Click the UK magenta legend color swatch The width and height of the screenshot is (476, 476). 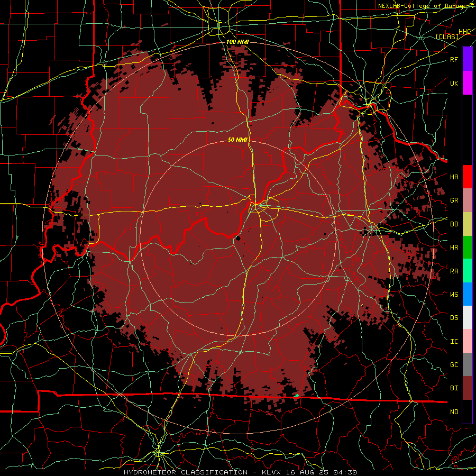467,83
